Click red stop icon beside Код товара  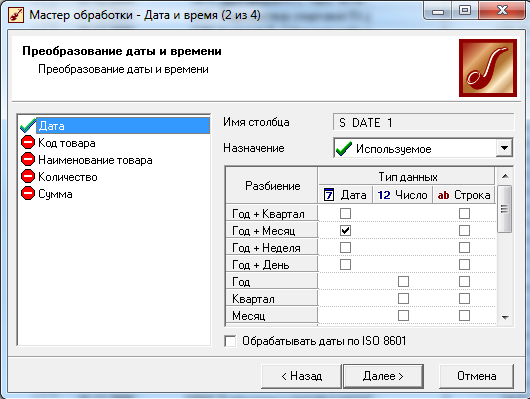click(28, 142)
